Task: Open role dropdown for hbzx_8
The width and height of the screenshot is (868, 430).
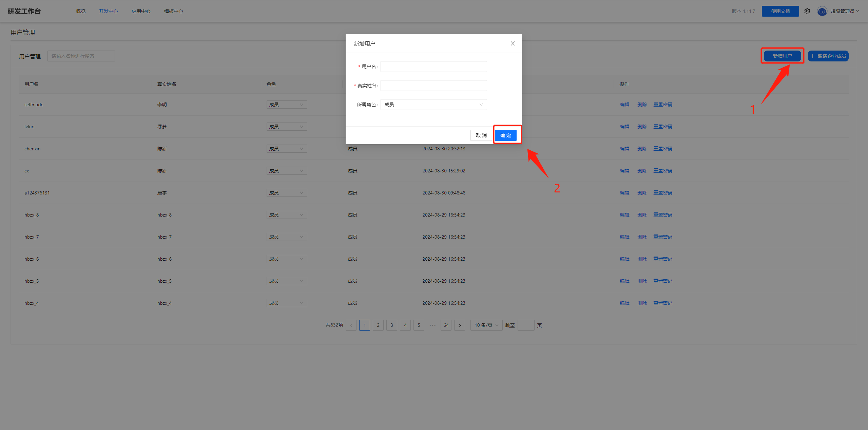Action: [x=287, y=215]
